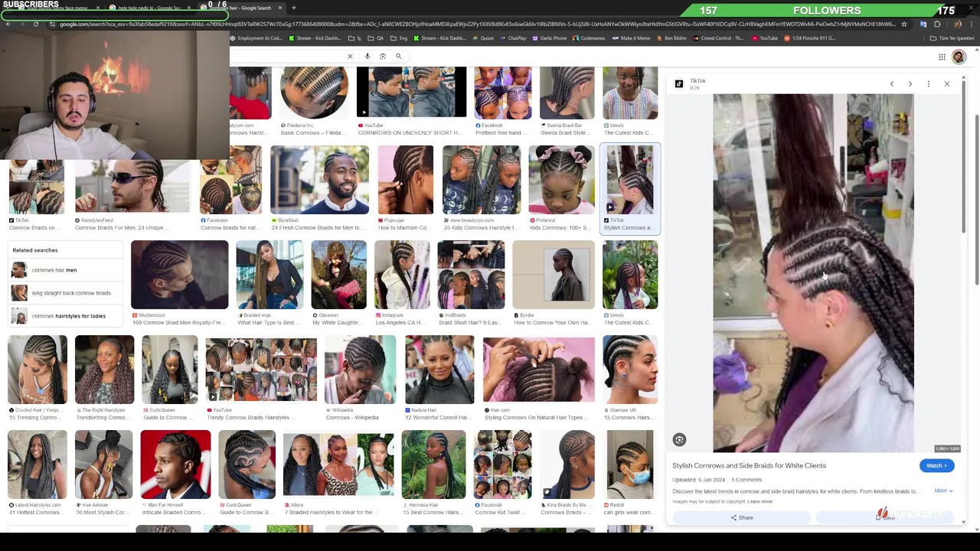Open search by image with the Lens icon
This screenshot has width=980, height=551.
383,56
